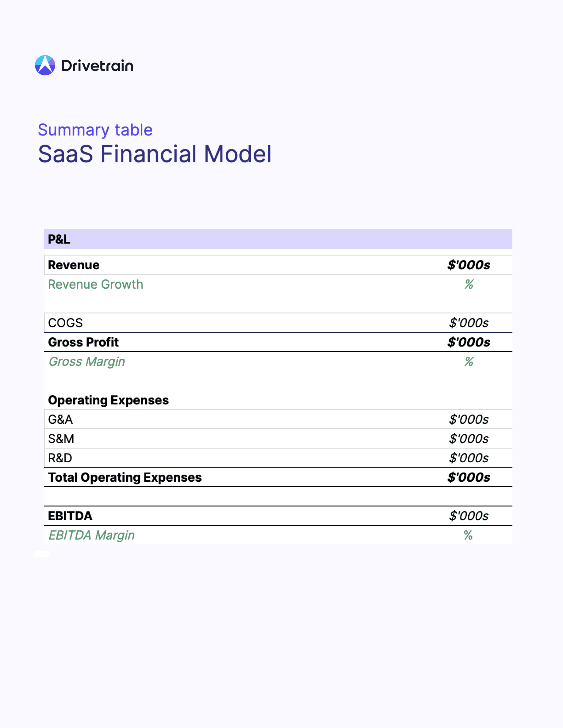The width and height of the screenshot is (563, 728).
Task: Click the Revenue row label
Action: (x=74, y=265)
